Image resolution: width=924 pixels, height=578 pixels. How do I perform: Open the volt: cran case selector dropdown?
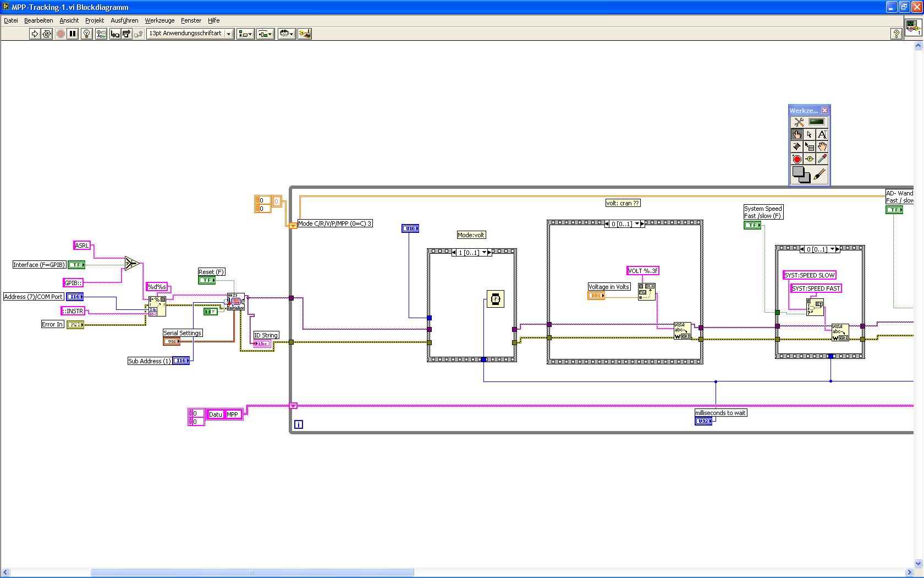click(637, 224)
